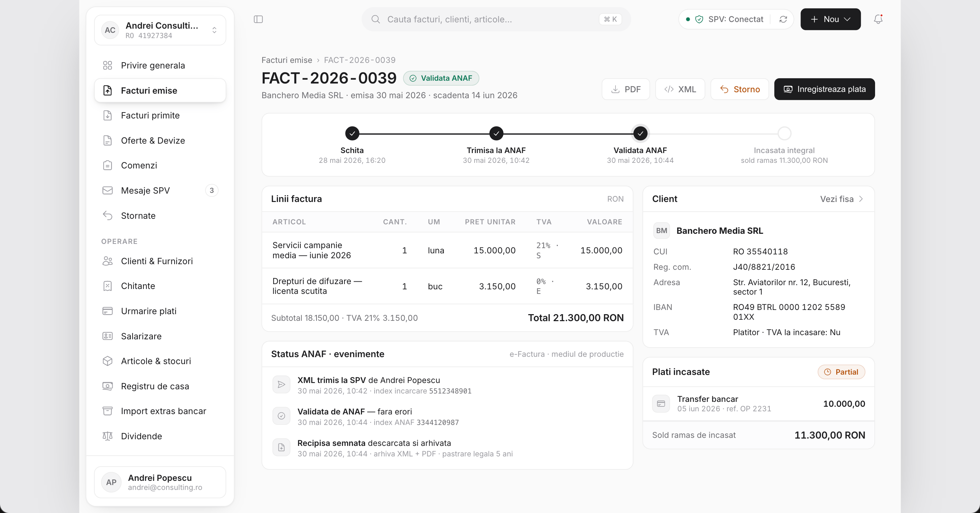Select the Servicii campanie media line
980x513 pixels.
point(447,251)
